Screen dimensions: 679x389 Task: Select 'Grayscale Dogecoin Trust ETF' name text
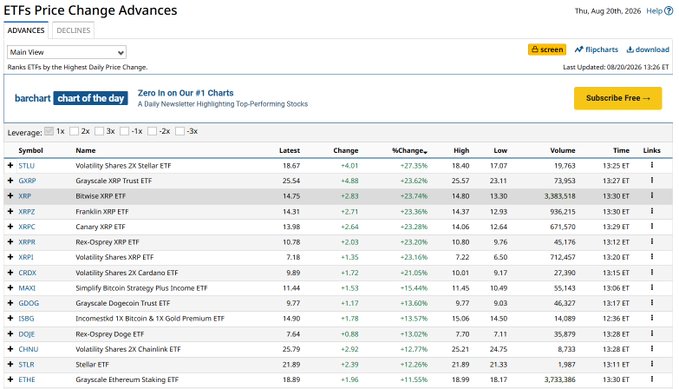tap(123, 303)
